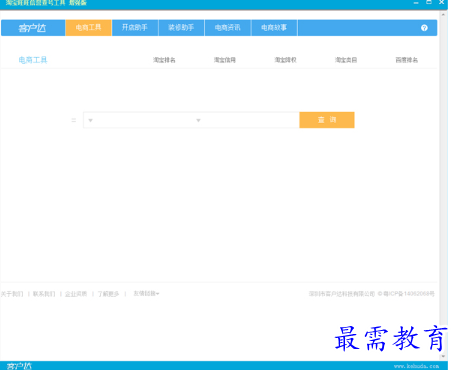This screenshot has height=370, width=456.
Task: Select the 淘宝信用 sub-menu item
Action: click(225, 60)
